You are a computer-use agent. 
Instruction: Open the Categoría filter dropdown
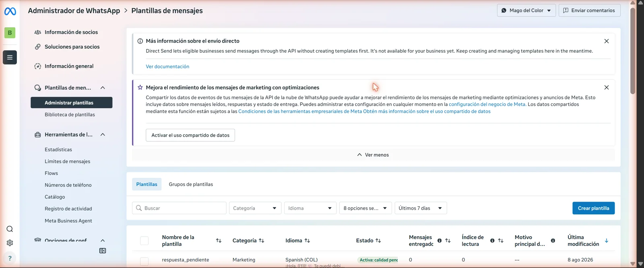255,208
